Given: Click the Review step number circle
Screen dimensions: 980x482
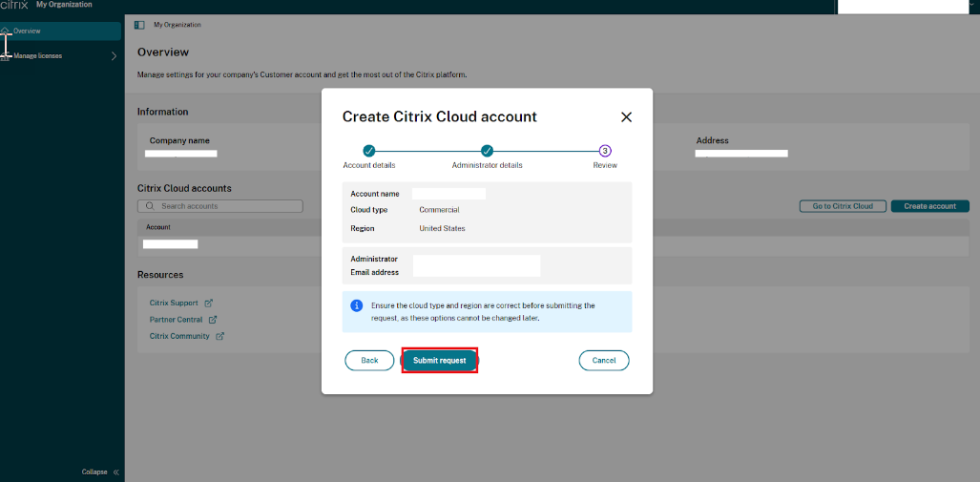Looking at the screenshot, I should pyautogui.click(x=605, y=151).
